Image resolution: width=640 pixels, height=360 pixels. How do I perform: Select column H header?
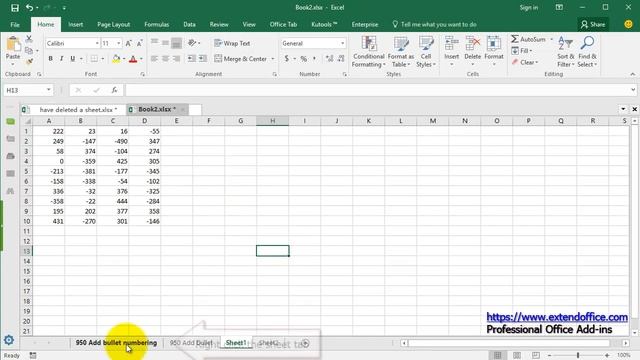pos(272,121)
